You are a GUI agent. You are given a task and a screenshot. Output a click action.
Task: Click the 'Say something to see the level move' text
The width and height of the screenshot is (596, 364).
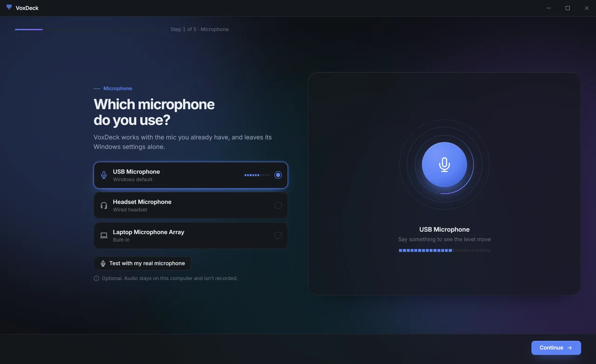coord(444,239)
